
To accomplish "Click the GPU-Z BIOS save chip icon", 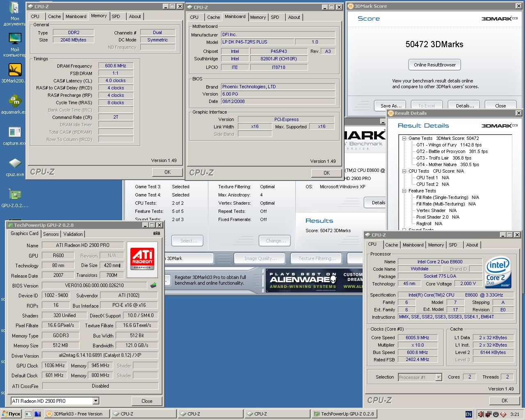I will tap(153, 285).
